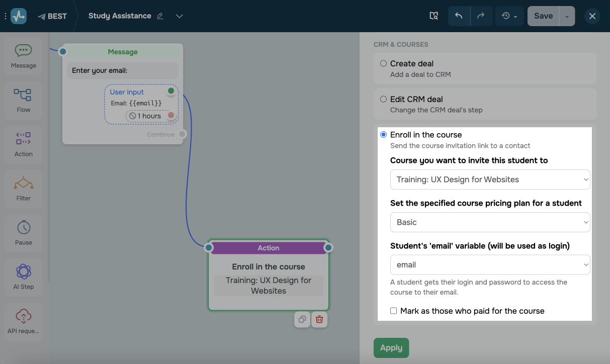Open the student email variable dropdown
Screen dimensions: 610x364
[490, 265]
